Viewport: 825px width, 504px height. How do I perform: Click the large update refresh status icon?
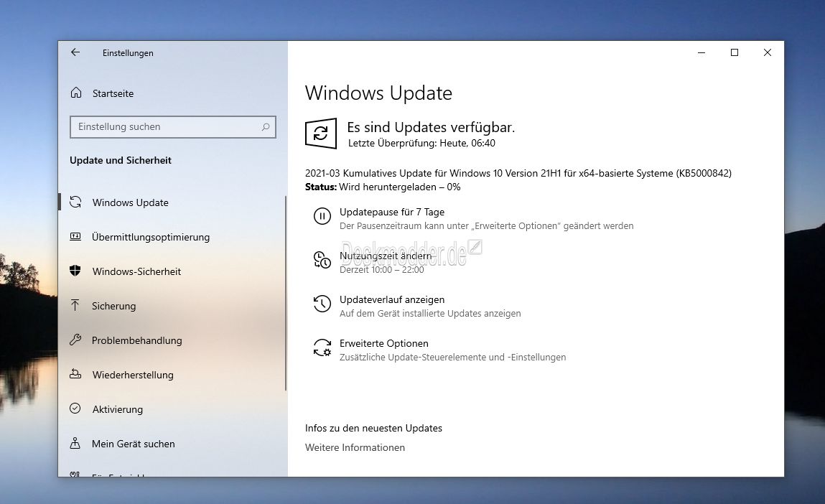(321, 134)
